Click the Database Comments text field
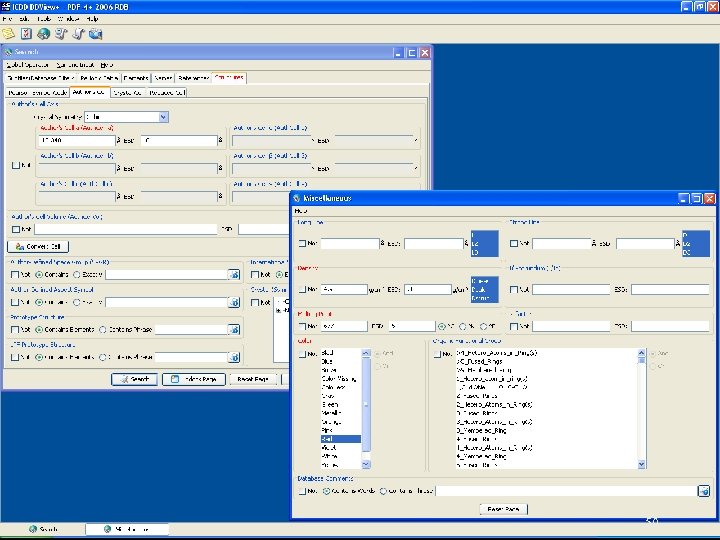 pos(565,491)
